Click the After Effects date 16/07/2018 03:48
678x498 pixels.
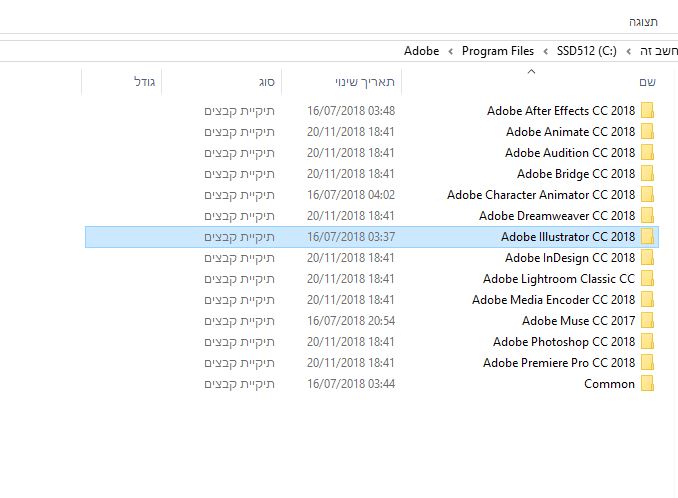tap(351, 111)
